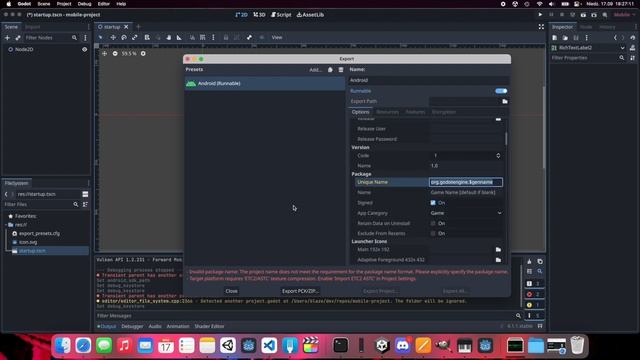The width and height of the screenshot is (640, 360).
Task: Open Mobile renderer dropdown
Action: (624, 15)
